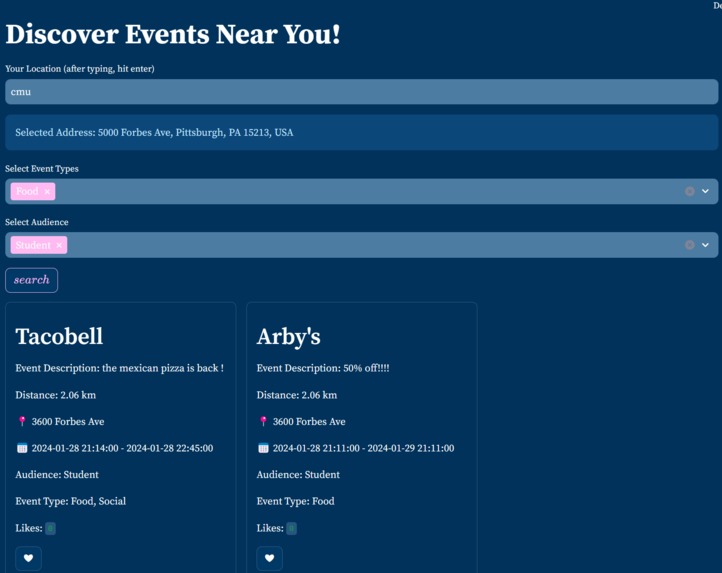Click the likes count badge on Tacobell
722x573 pixels.
pos(50,528)
